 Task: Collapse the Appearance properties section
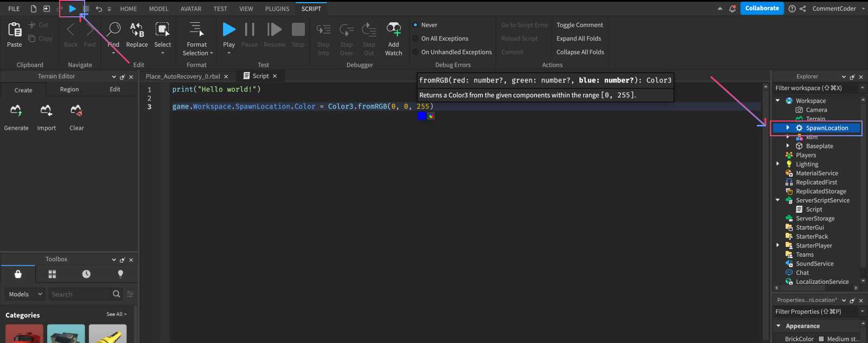pos(778,326)
